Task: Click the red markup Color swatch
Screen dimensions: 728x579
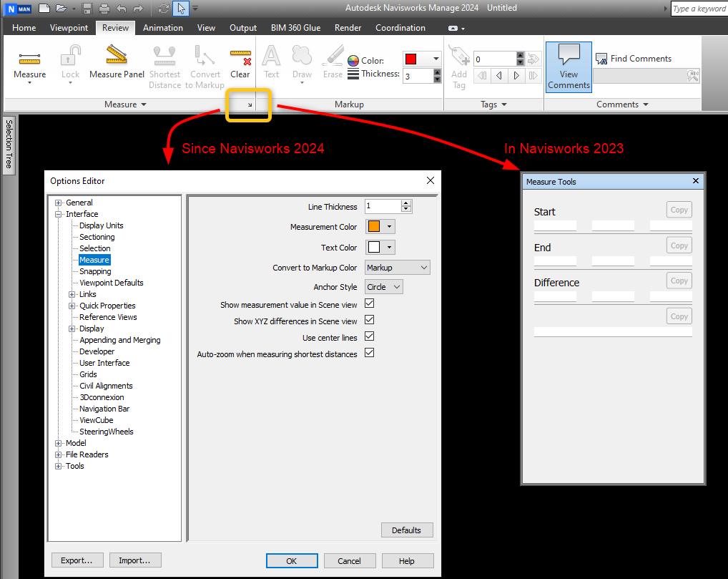Action: click(411, 59)
